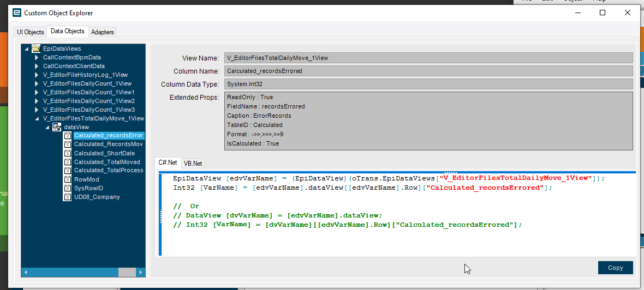Click the View Name field

(428, 58)
